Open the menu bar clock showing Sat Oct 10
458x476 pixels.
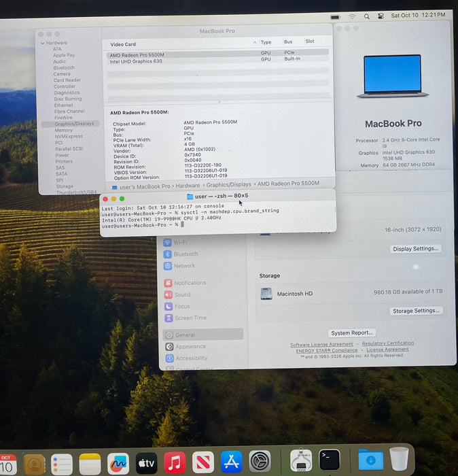tap(418, 15)
